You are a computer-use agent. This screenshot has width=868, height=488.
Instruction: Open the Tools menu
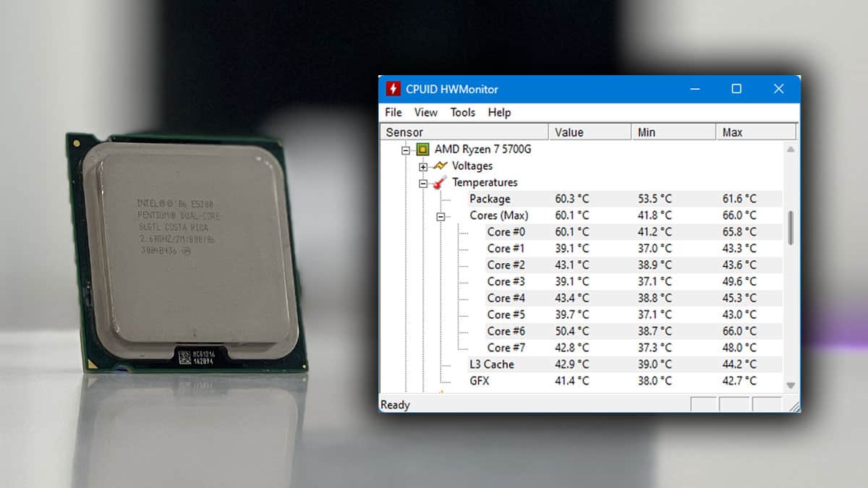462,113
